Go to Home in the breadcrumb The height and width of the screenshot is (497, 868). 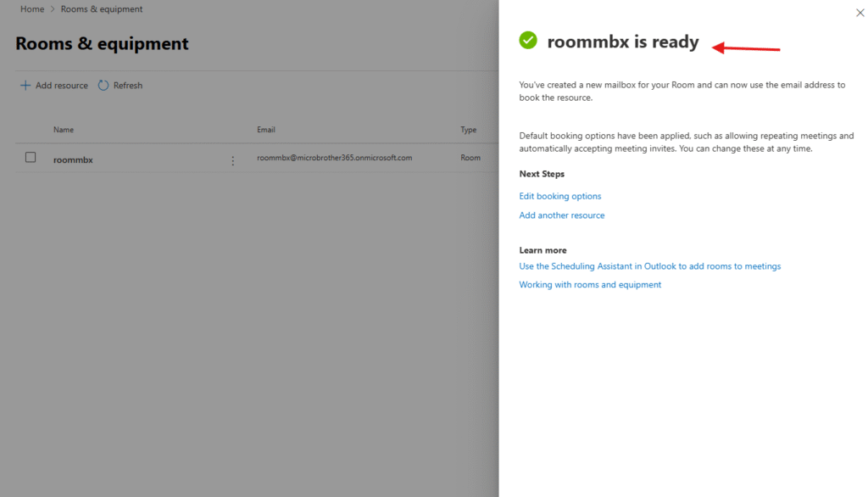[32, 9]
